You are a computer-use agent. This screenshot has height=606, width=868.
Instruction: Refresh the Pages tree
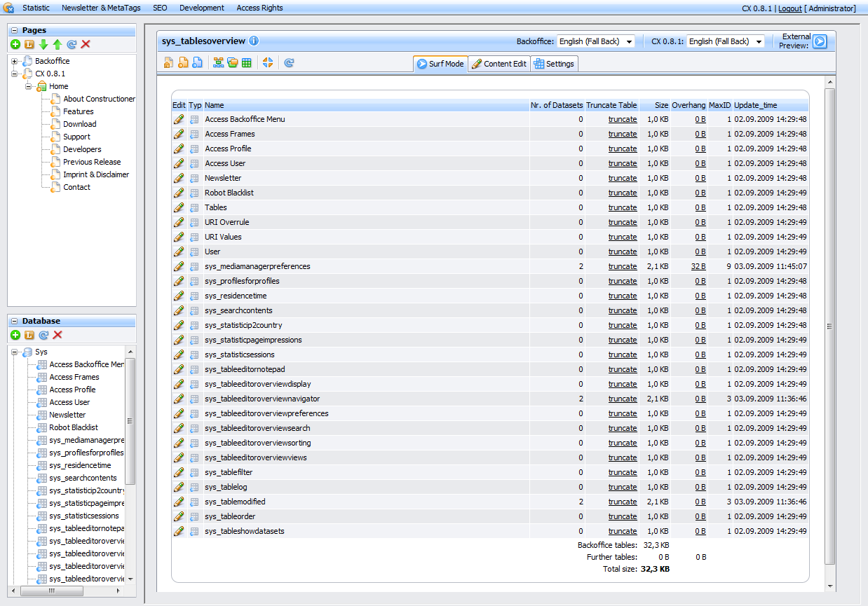coord(72,44)
